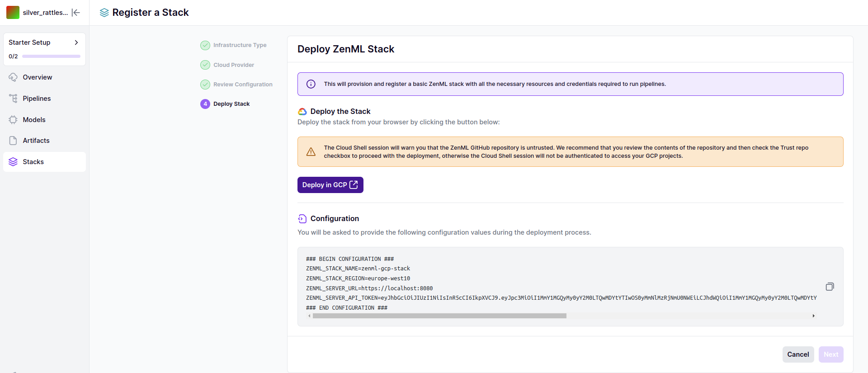Go to the Cloud Provider step
868x373 pixels.
click(x=234, y=65)
